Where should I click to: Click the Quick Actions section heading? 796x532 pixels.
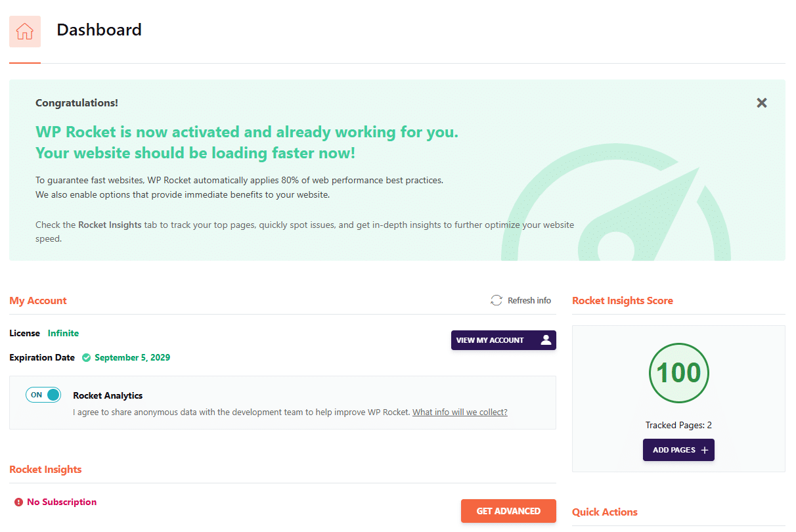(604, 512)
